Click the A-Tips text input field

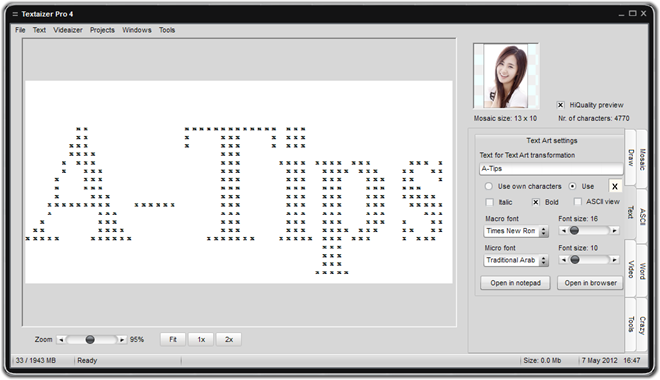tap(551, 169)
